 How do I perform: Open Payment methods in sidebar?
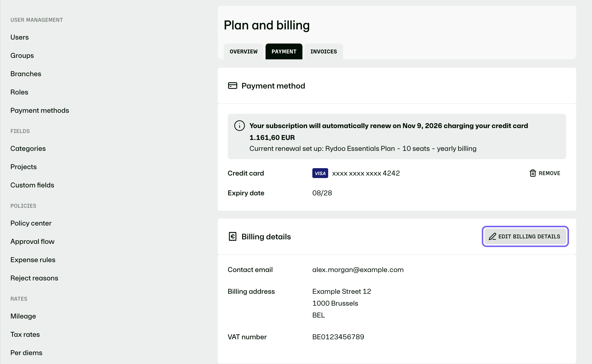click(x=40, y=110)
